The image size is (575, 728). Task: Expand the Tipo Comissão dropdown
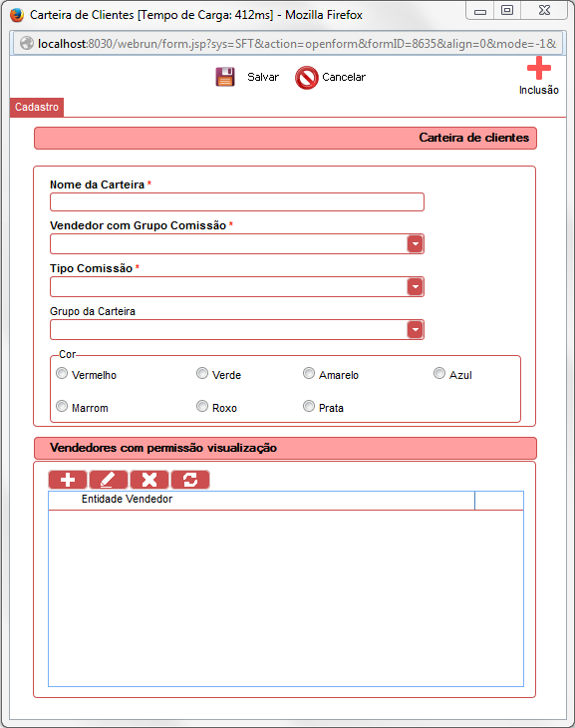pos(415,287)
